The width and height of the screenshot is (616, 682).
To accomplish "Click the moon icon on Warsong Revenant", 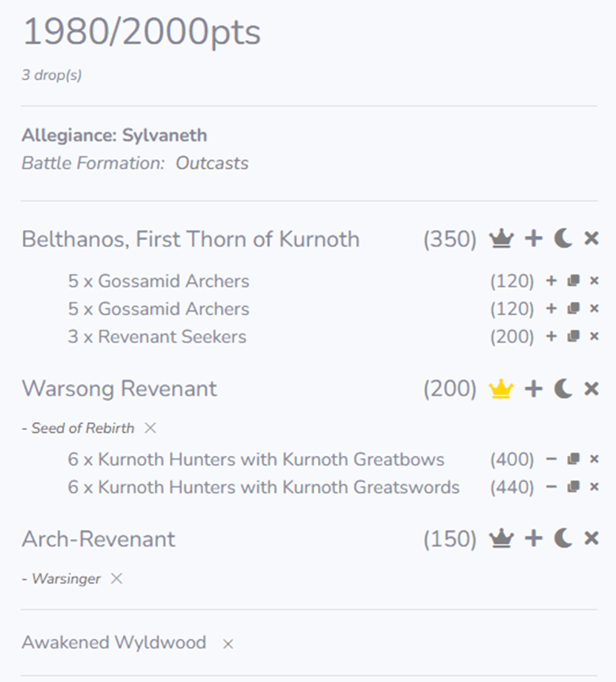I will click(563, 388).
